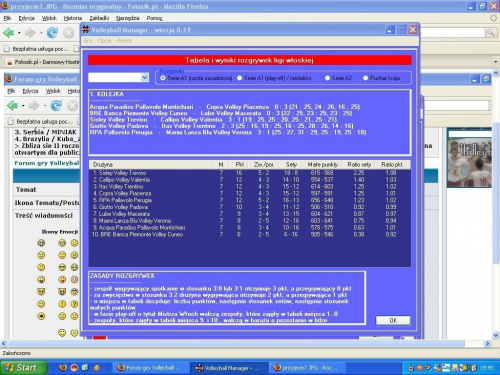Click the OK button in league table dialog
The image size is (500, 375).
(x=393, y=320)
